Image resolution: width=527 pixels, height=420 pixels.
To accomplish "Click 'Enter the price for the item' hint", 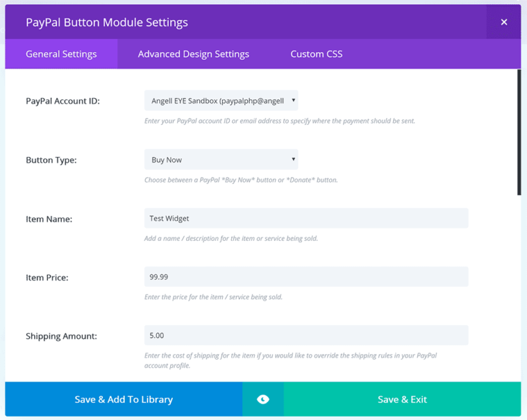I will coord(213,297).
